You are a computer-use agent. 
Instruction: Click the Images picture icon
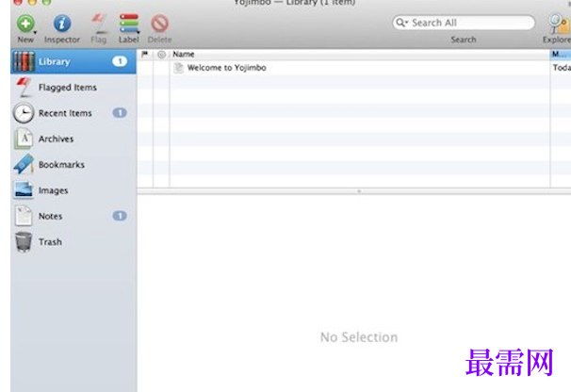click(24, 190)
